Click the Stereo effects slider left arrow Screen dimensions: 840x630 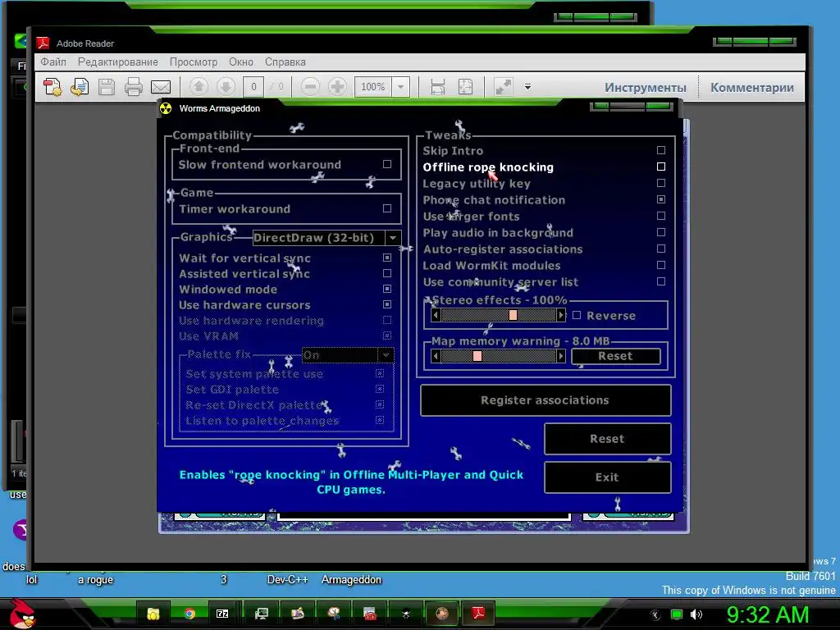436,315
